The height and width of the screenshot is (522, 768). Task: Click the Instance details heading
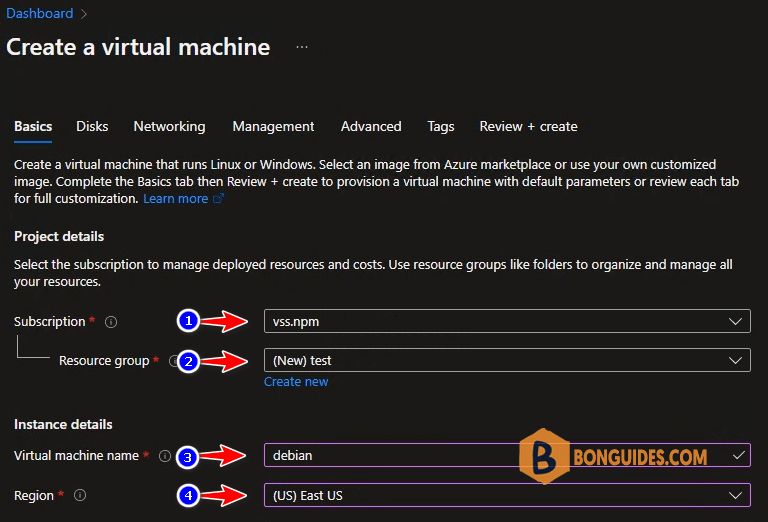[x=63, y=424]
